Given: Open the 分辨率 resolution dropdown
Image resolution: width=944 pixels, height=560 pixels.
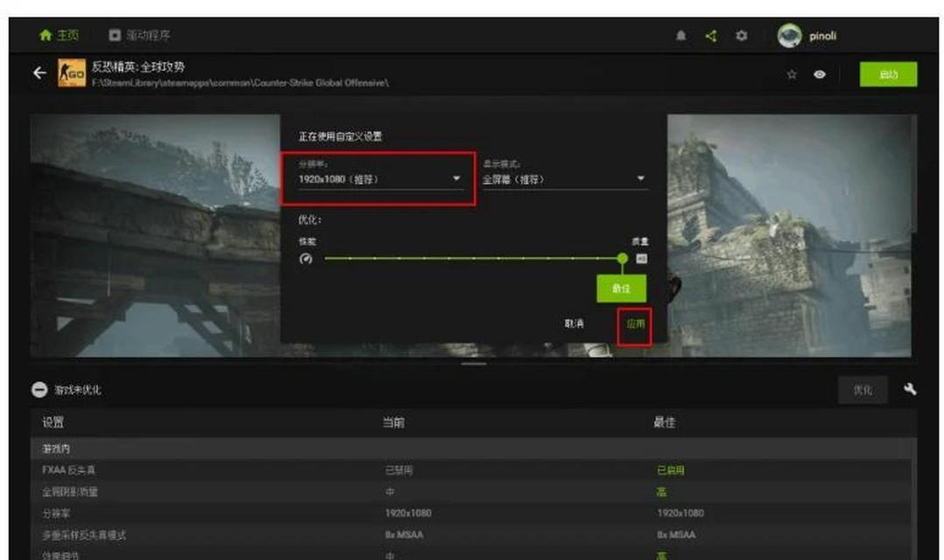Looking at the screenshot, I should (x=379, y=179).
